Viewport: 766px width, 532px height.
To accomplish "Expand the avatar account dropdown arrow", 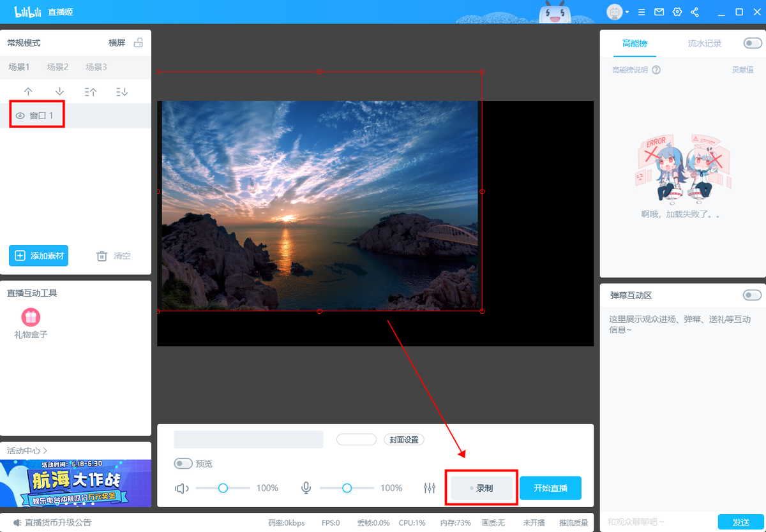I will click(x=627, y=12).
